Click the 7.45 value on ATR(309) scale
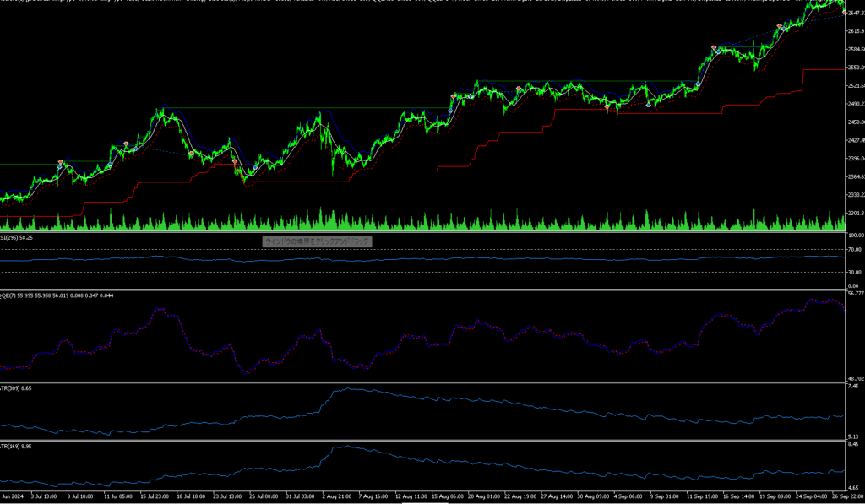Viewport: 865px width, 504px height. 853,386
